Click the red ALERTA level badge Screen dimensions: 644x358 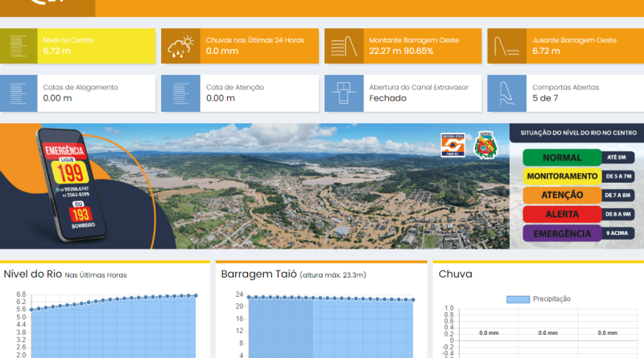(x=562, y=214)
